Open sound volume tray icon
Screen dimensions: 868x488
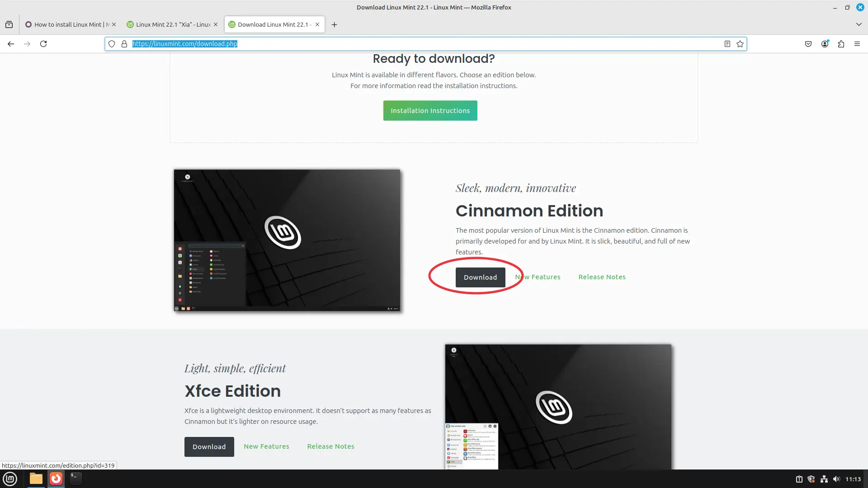tap(836, 479)
